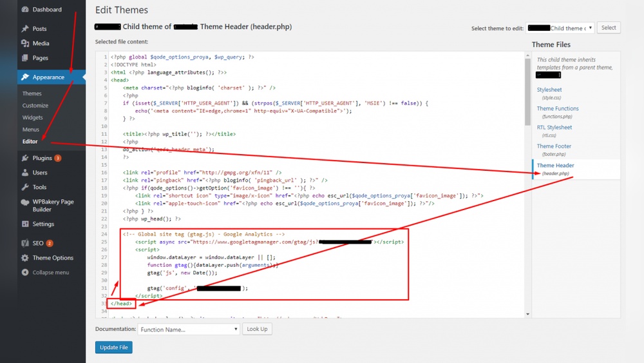This screenshot has height=363, width=644.
Task: Click the Select button
Action: point(609,28)
